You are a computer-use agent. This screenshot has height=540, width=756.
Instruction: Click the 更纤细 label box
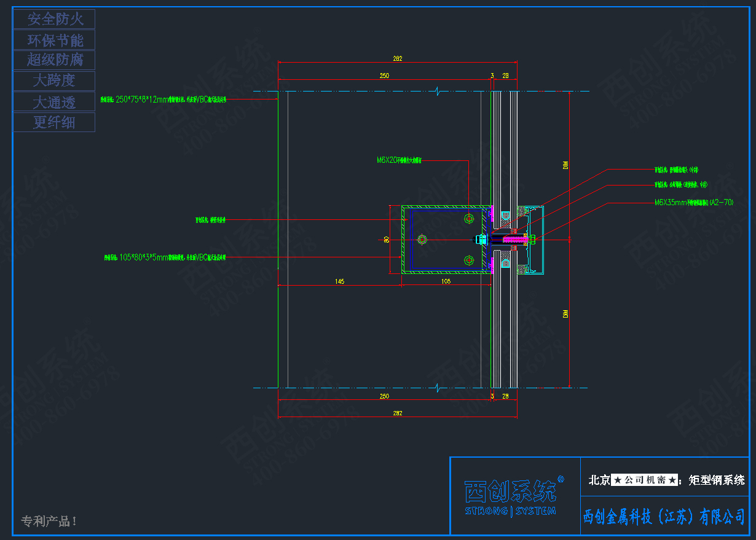[x=55, y=122]
